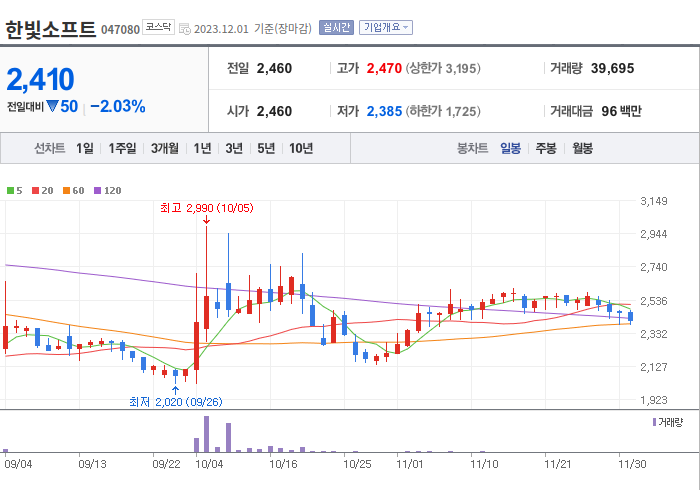Click the -2.03% change value
The width and height of the screenshot is (700, 490).
pos(118,106)
